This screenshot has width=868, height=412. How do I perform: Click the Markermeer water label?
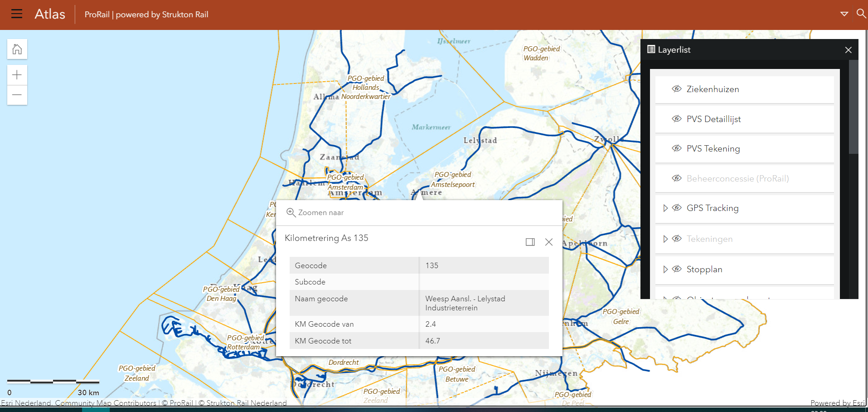(x=431, y=127)
